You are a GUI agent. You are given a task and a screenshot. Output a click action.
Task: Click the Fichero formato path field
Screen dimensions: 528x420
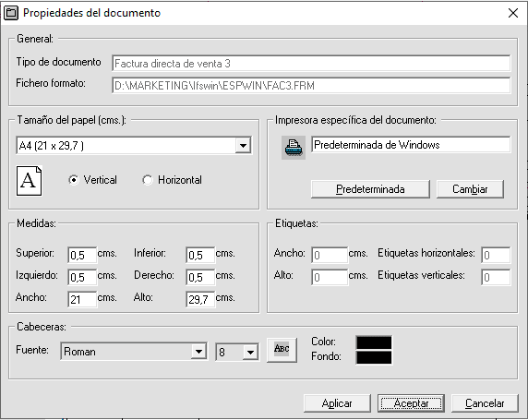point(311,86)
